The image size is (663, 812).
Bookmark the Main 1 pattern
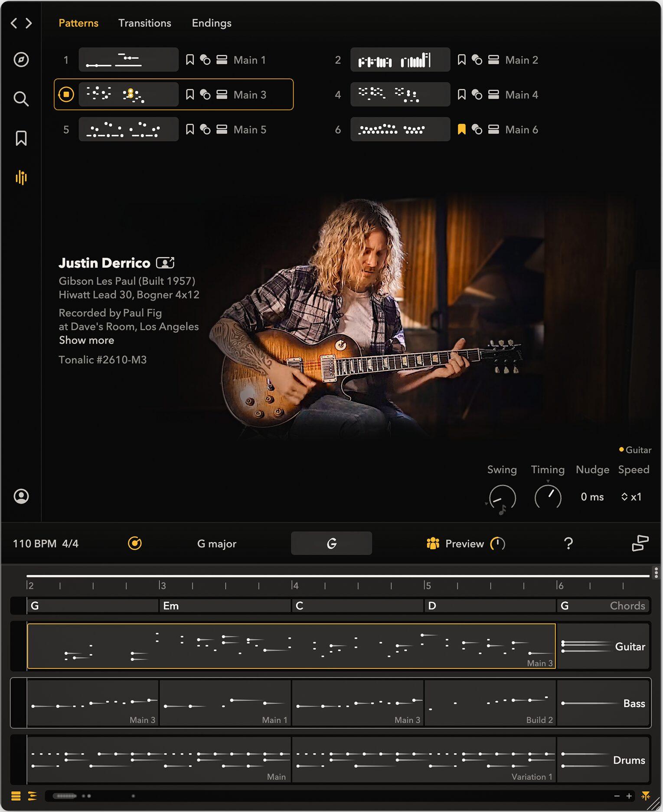[189, 60]
